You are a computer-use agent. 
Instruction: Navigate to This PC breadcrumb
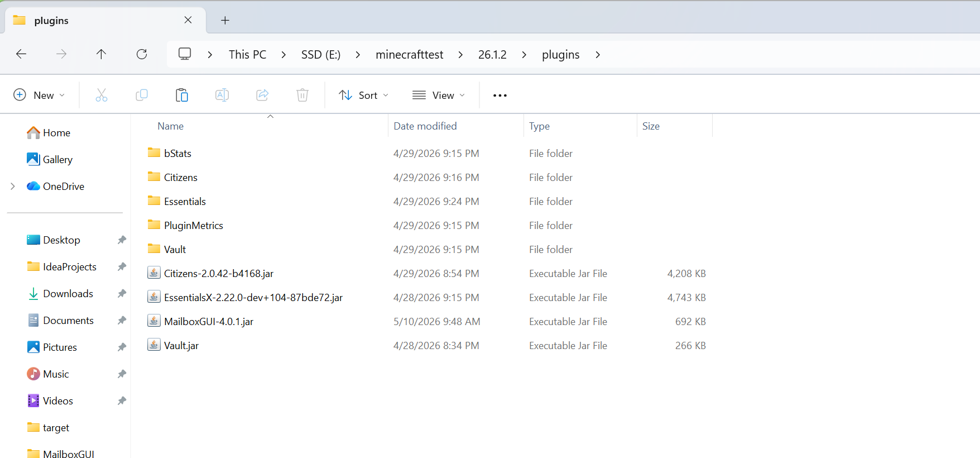(247, 55)
